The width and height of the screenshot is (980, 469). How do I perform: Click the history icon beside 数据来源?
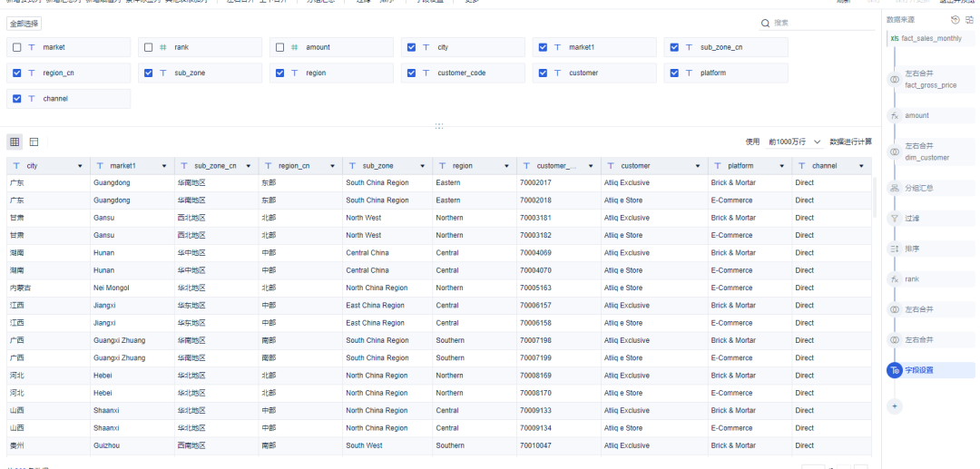click(955, 20)
